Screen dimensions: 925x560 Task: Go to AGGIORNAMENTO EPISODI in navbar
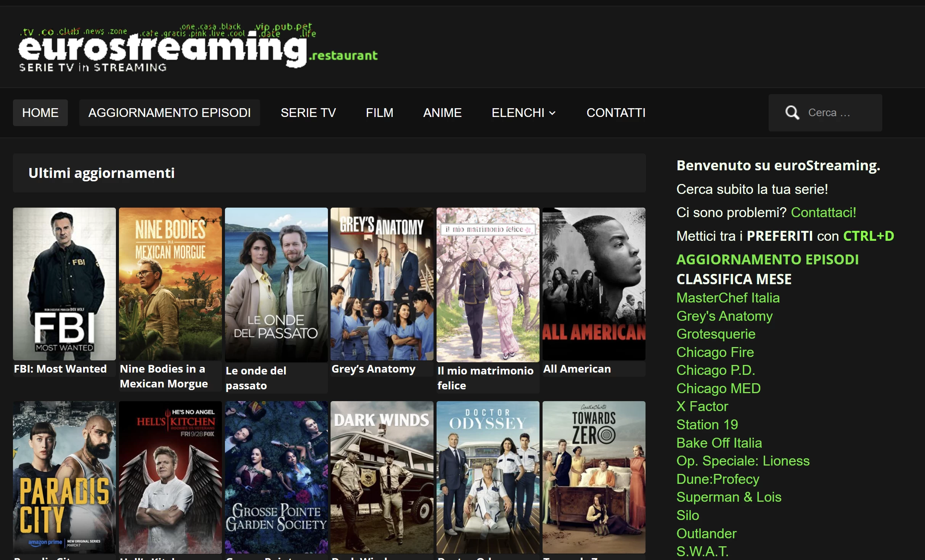[169, 113]
